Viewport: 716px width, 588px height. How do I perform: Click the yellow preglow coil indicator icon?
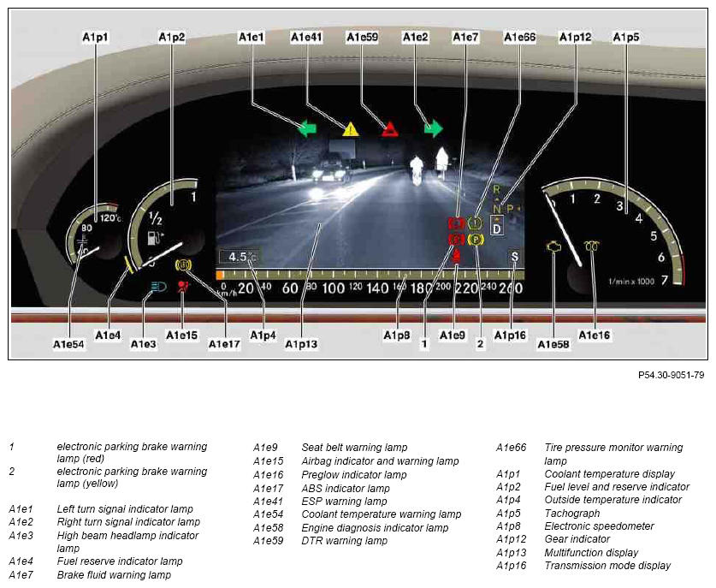pyautogui.click(x=591, y=246)
